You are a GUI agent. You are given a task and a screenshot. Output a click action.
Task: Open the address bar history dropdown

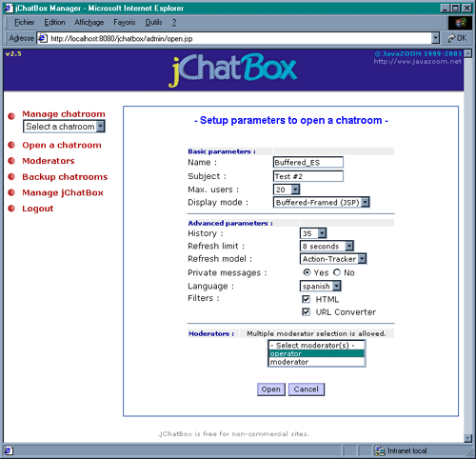click(x=436, y=38)
